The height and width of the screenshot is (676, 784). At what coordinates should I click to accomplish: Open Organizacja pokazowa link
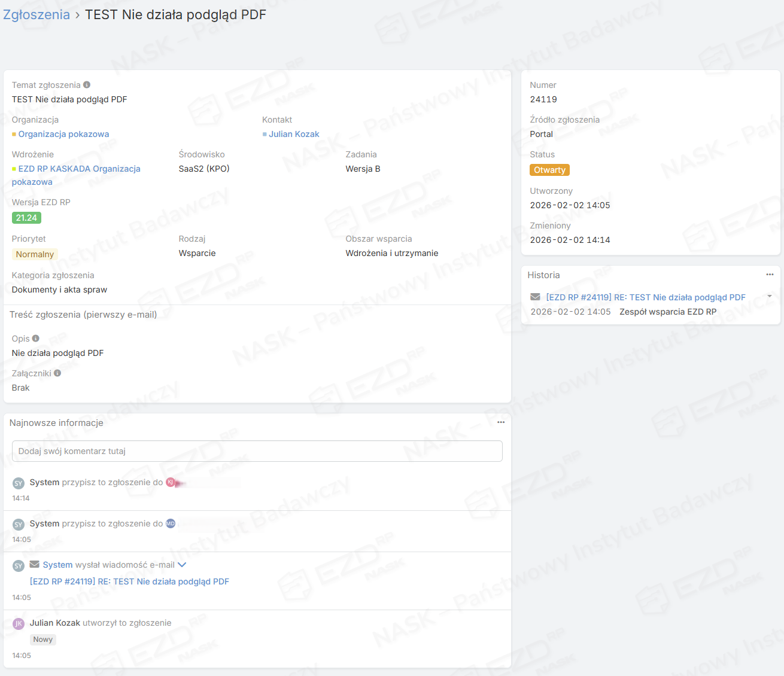click(63, 134)
